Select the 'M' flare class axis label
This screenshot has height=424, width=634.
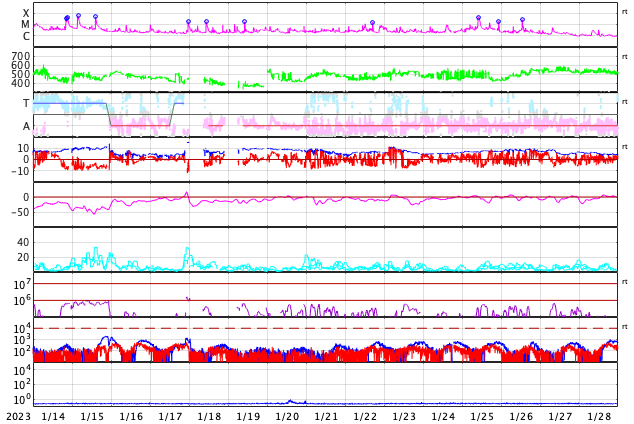25,25
